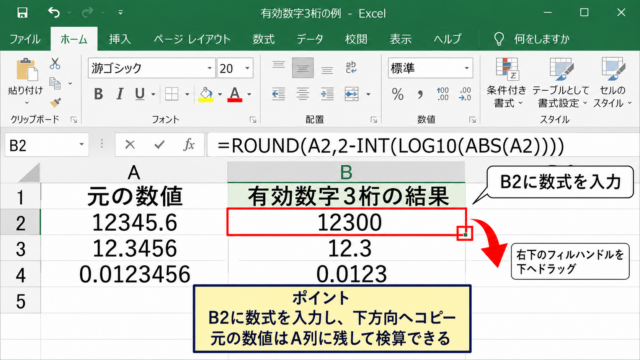The image size is (640, 360).
Task: Click the Format Painter brush icon
Action: (x=55, y=102)
